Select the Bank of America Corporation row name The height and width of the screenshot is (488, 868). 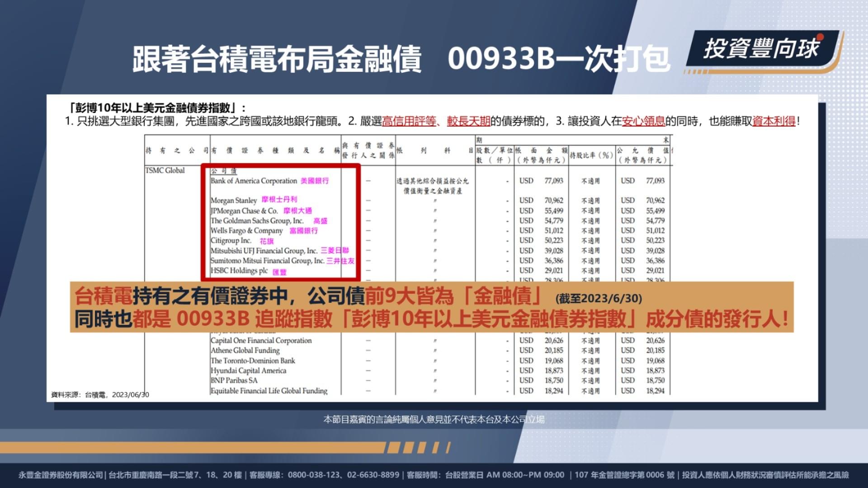click(254, 181)
